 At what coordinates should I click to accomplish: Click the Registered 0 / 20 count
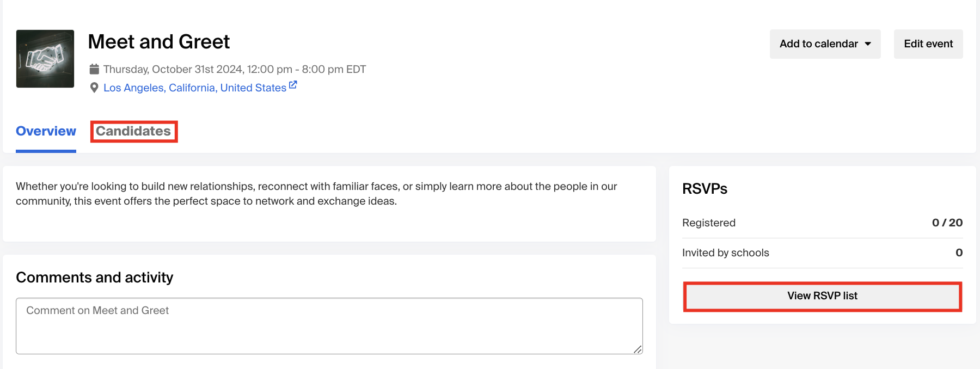click(947, 223)
